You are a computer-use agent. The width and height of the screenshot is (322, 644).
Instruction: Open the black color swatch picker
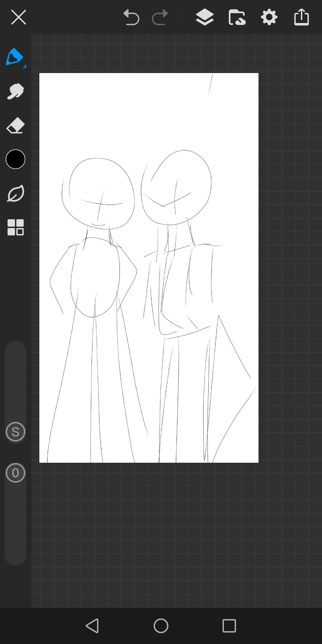pyautogui.click(x=16, y=159)
